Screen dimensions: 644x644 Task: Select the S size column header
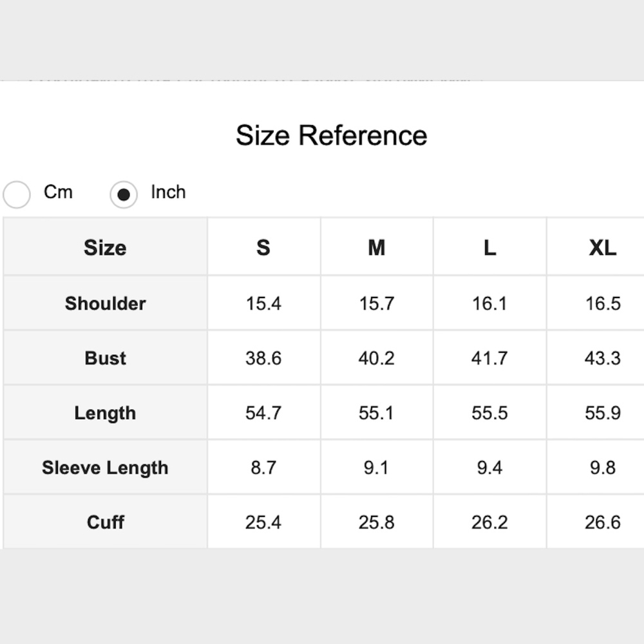263,248
